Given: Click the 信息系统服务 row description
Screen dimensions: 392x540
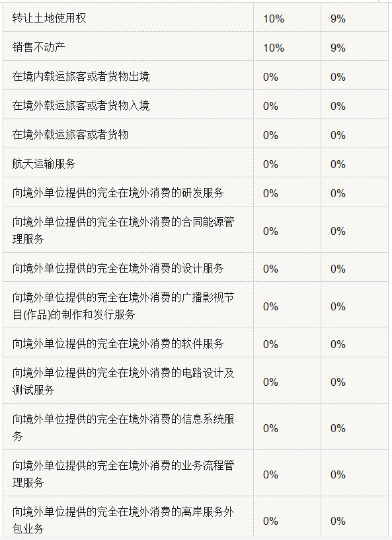Looking at the screenshot, I should pos(124,427).
